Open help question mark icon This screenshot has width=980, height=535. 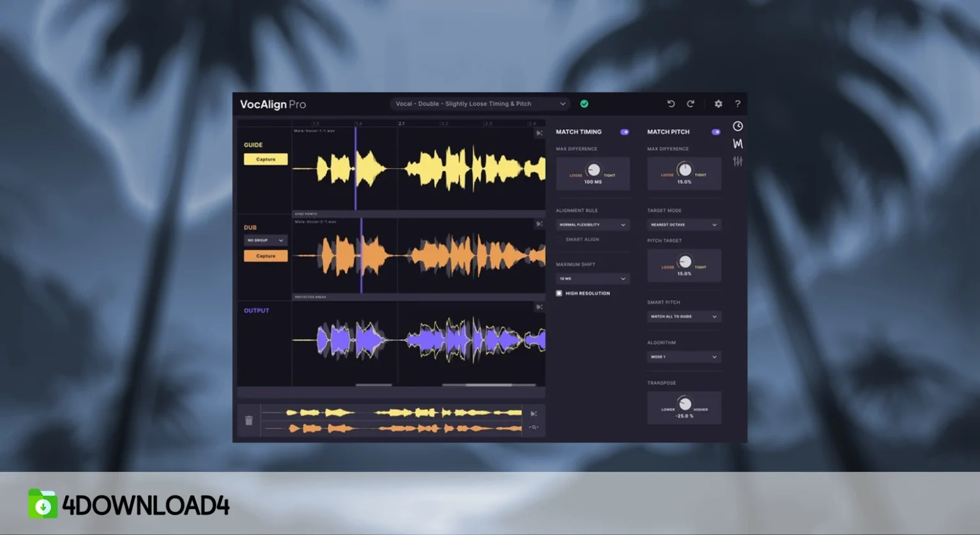click(x=738, y=104)
